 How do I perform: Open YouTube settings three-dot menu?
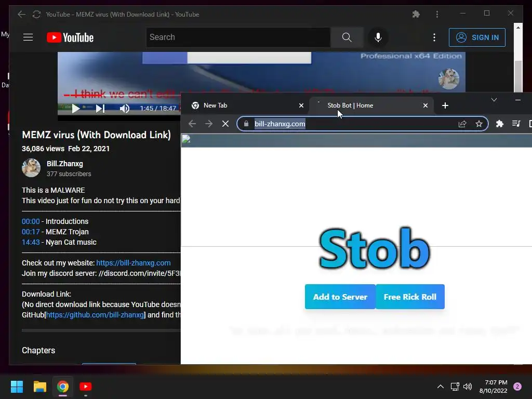[434, 37]
